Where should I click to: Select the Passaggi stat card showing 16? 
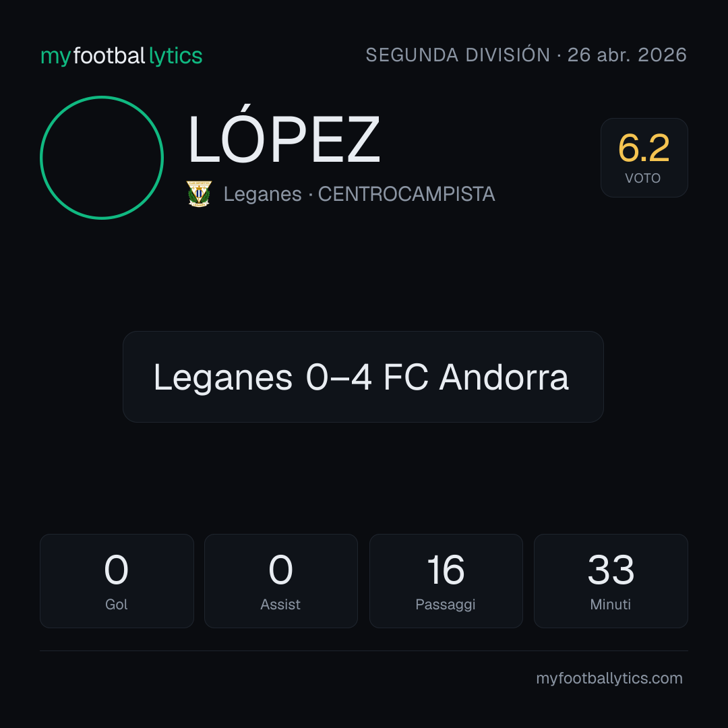[446, 581]
